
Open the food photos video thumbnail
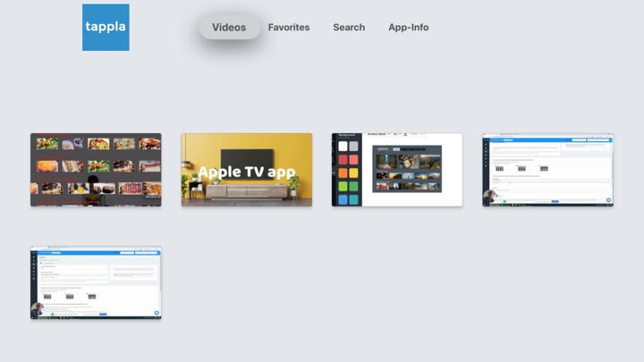(96, 170)
